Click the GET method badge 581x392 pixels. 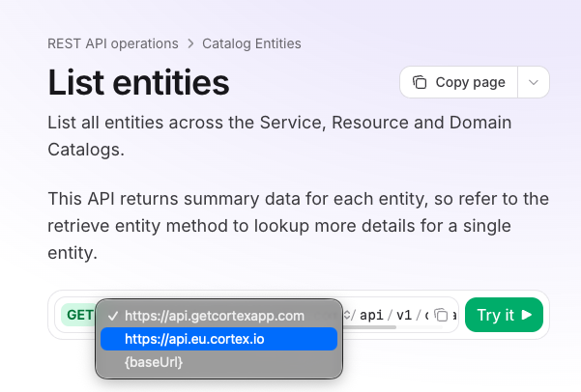coord(78,315)
